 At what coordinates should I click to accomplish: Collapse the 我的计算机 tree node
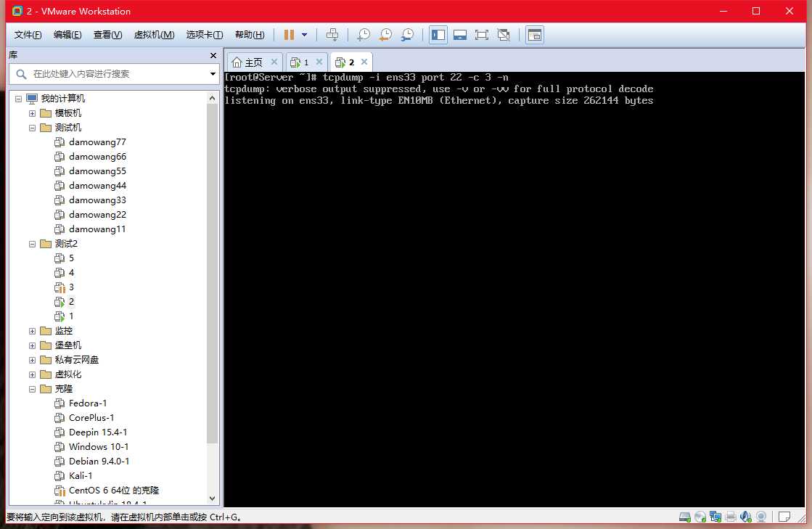coord(19,99)
